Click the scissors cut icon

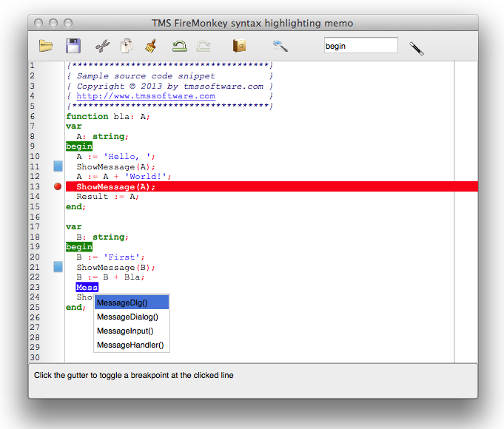[x=102, y=46]
